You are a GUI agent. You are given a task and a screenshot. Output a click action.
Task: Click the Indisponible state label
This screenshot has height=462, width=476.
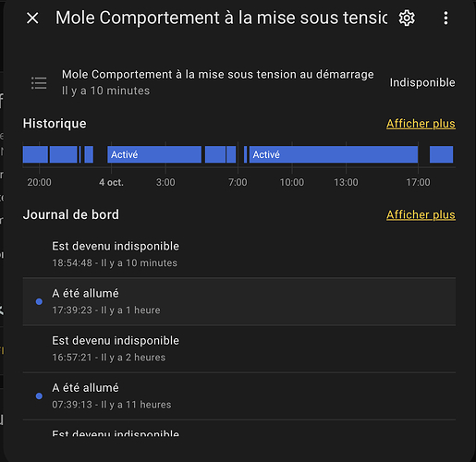tap(422, 82)
